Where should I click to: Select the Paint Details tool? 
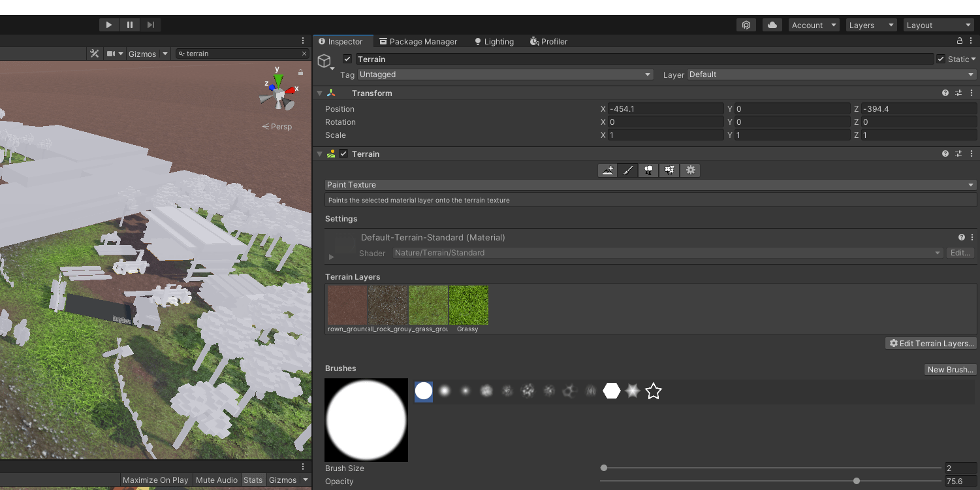(669, 170)
